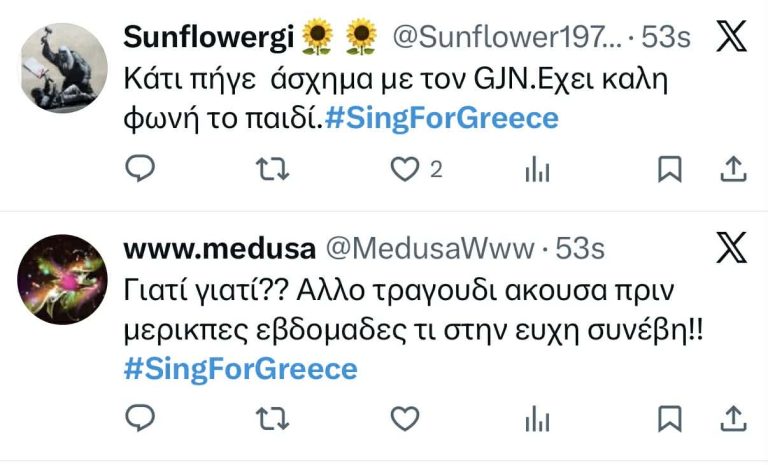The image size is (768, 465).
Task: Open #SingForGreece hashtag in www.medusa's tweet
Action: click(240, 368)
